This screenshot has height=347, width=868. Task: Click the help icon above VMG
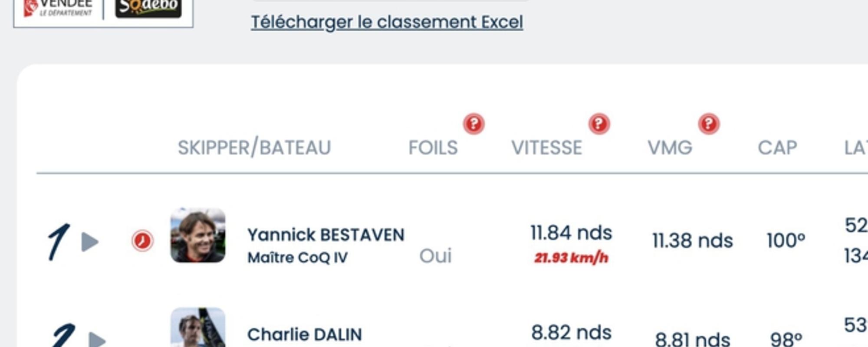pyautogui.click(x=709, y=124)
